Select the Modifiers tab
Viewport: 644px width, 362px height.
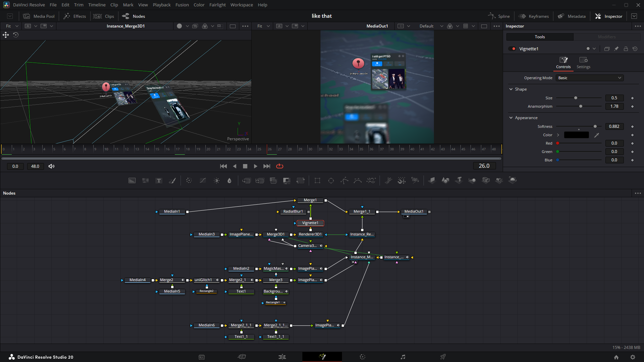pos(606,37)
